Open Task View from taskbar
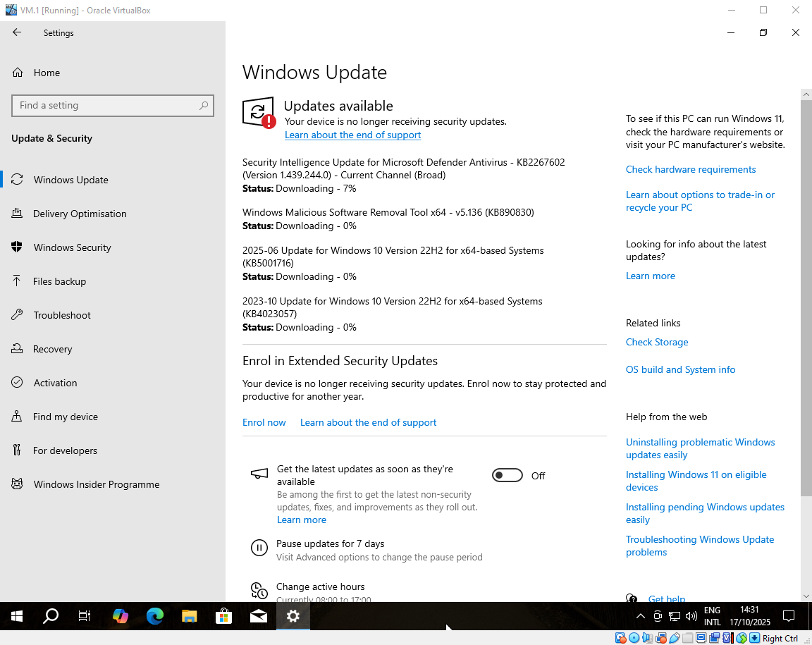 (x=85, y=616)
